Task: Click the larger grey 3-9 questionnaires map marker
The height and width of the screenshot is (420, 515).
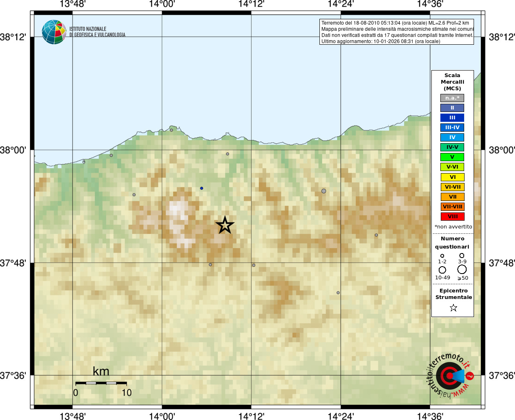Action: tap(324, 191)
